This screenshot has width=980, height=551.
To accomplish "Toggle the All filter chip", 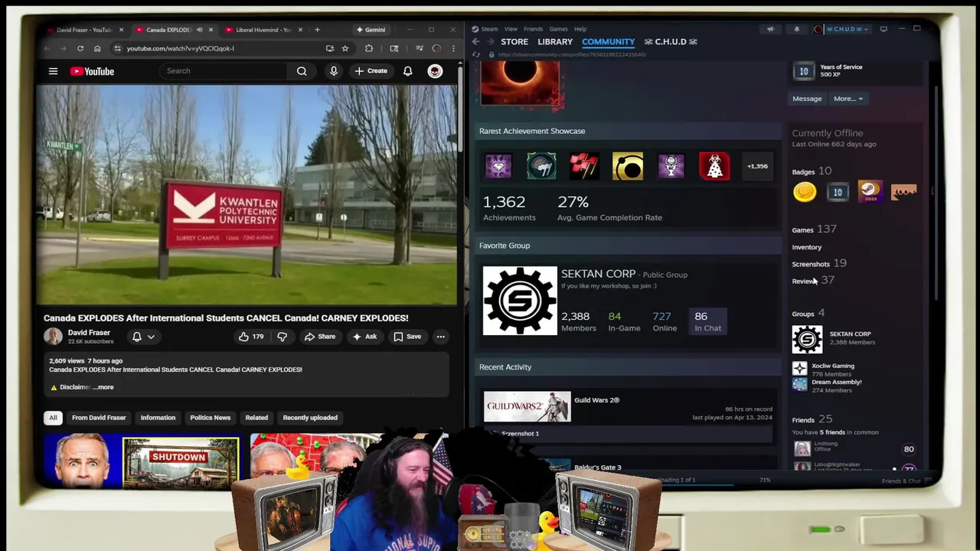I will pos(53,418).
